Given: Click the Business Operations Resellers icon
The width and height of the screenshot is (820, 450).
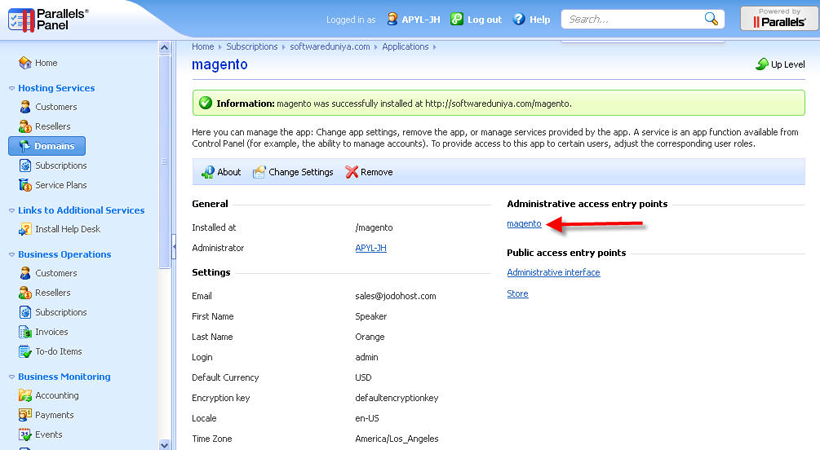Looking at the screenshot, I should click(25, 292).
